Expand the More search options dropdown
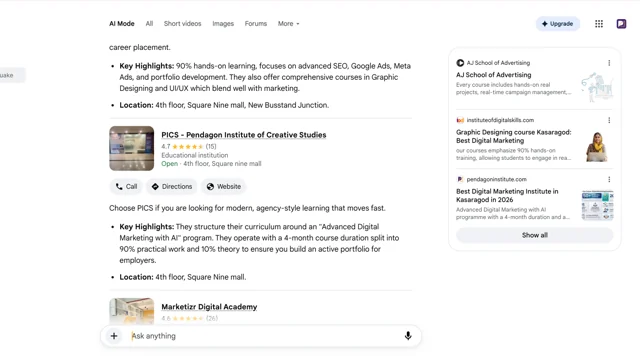The height and width of the screenshot is (363, 640). [288, 24]
